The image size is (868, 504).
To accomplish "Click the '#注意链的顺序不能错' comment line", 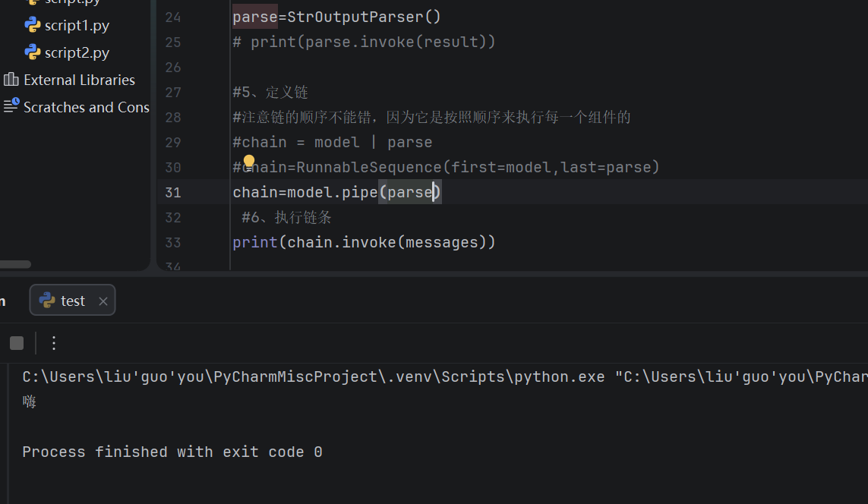I will pyautogui.click(x=431, y=118).
